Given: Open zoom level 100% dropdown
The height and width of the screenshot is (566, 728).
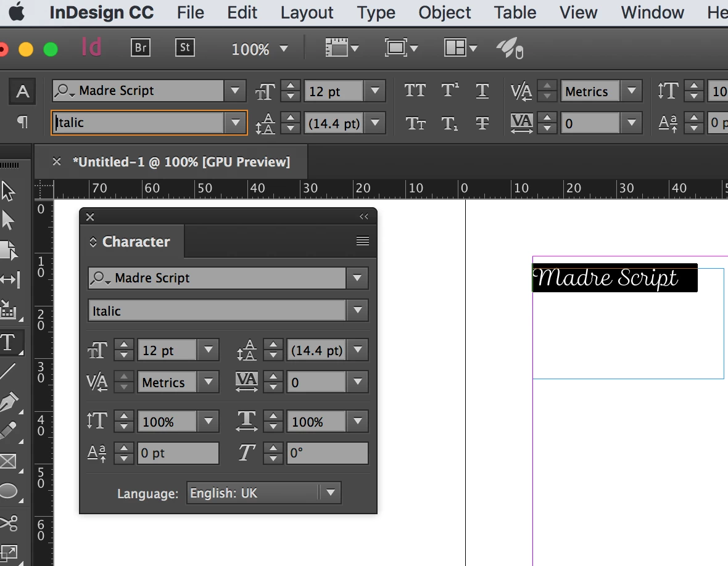Looking at the screenshot, I should tap(284, 48).
